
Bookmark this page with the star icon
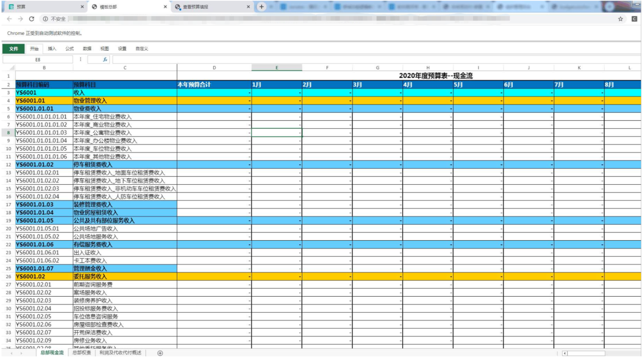620,19
